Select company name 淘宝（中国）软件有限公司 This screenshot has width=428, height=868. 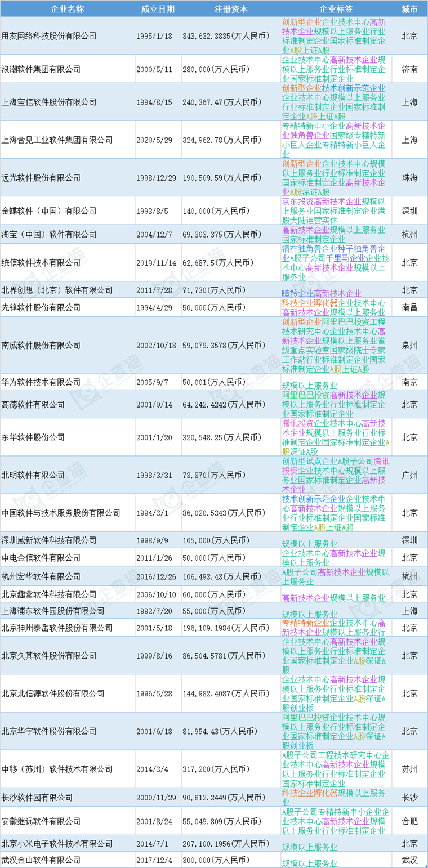point(49,234)
